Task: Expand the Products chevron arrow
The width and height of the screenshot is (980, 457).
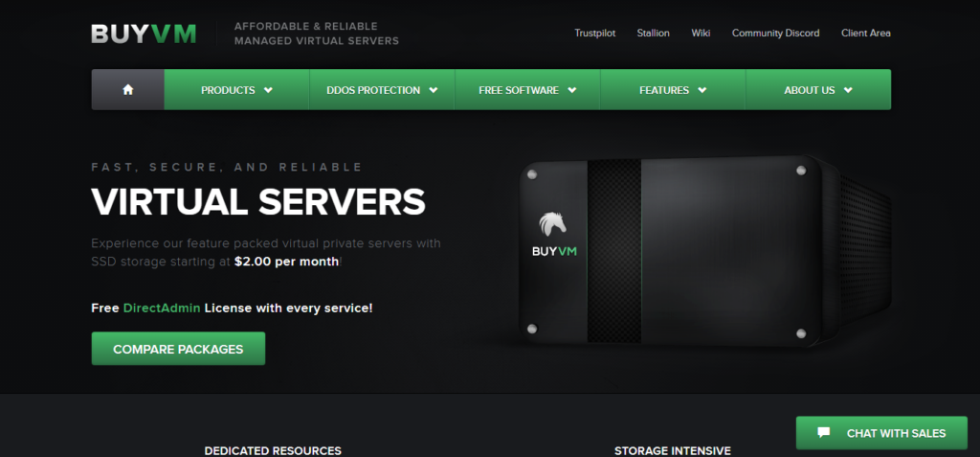Action: [x=268, y=90]
